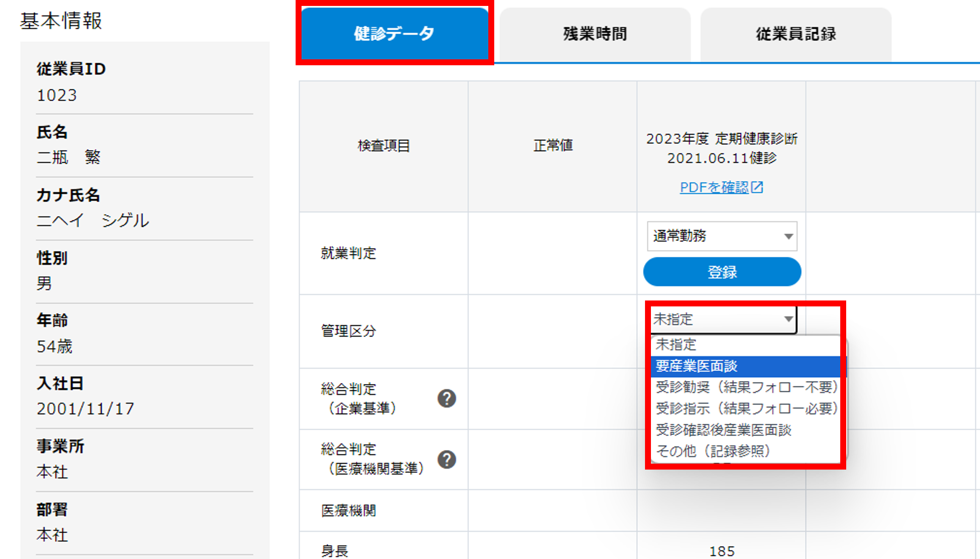Switch to the 従業員記録 tab
Viewport: 980px width, 559px height.
pyautogui.click(x=795, y=34)
